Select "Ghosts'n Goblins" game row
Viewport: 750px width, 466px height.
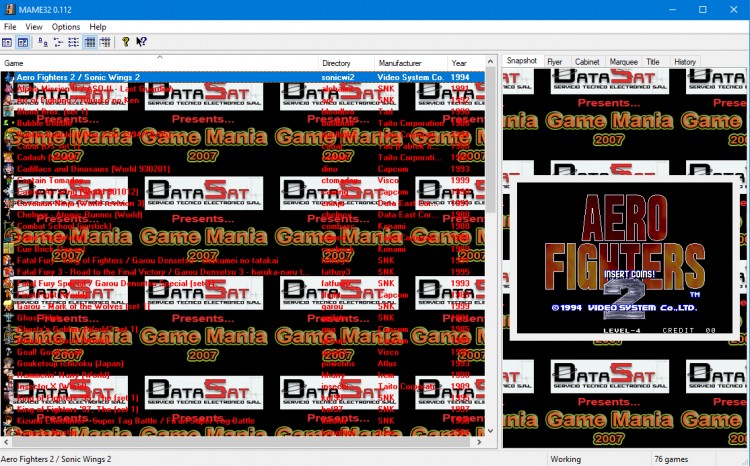(243, 329)
